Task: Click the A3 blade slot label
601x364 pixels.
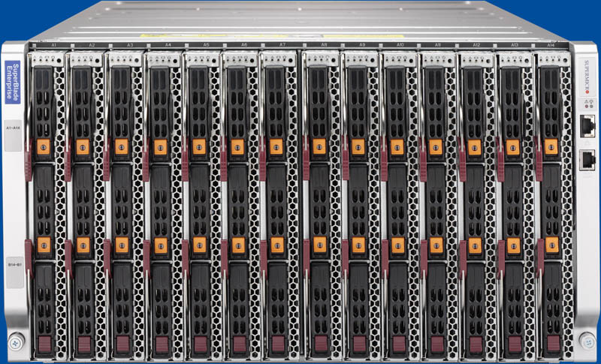Action: 130,45
